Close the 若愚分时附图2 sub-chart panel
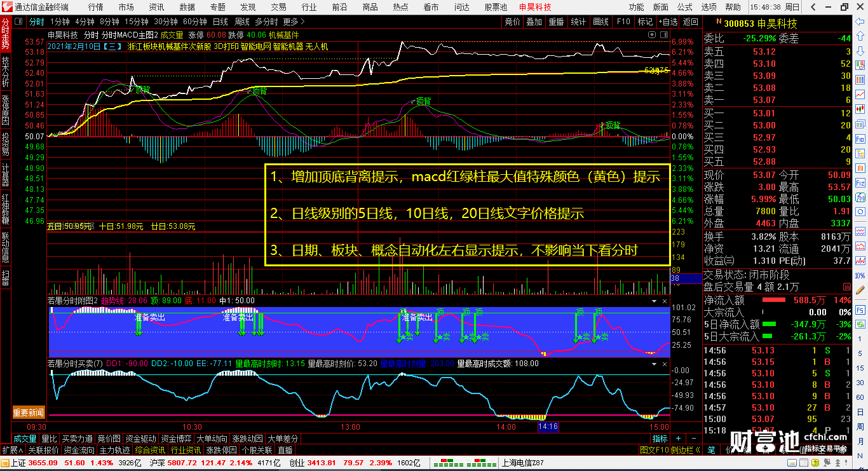The width and height of the screenshot is (868, 471). coord(665,301)
